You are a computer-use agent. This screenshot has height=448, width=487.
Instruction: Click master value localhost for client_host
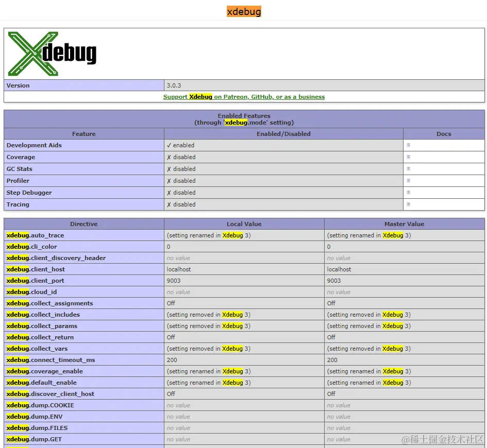click(x=339, y=269)
